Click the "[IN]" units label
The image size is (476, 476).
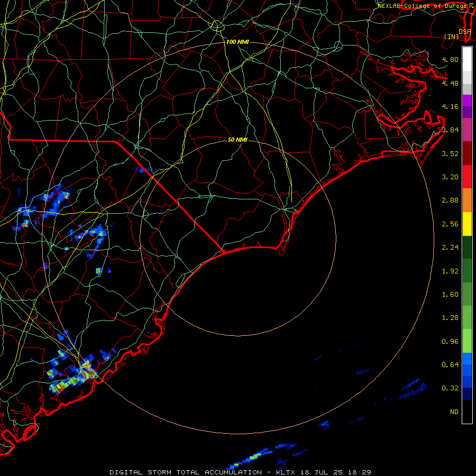click(452, 36)
